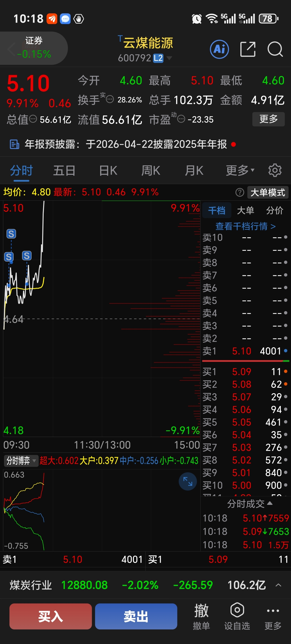Tap the buy/sell ratio bar
Image resolution: width=291 pixels, height=644 pixels.
pos(246,361)
